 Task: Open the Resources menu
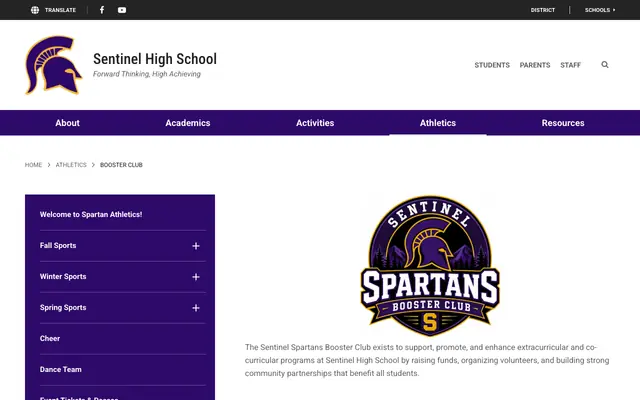563,123
